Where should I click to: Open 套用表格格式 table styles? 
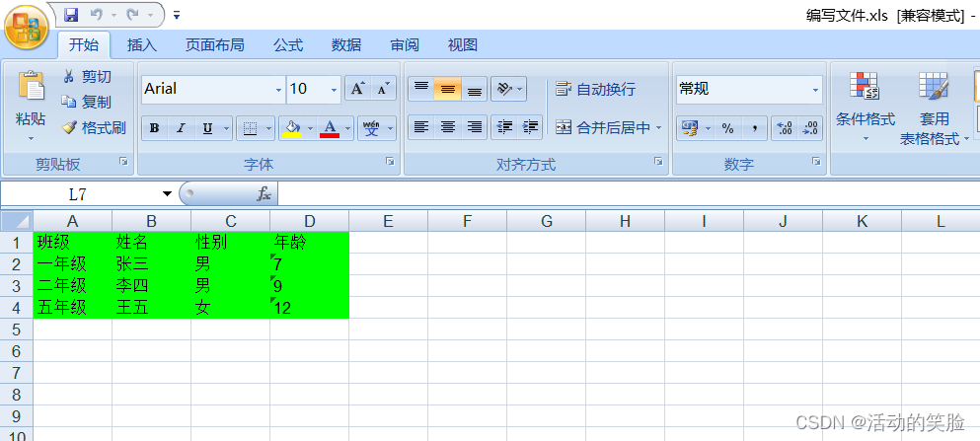[x=935, y=110]
